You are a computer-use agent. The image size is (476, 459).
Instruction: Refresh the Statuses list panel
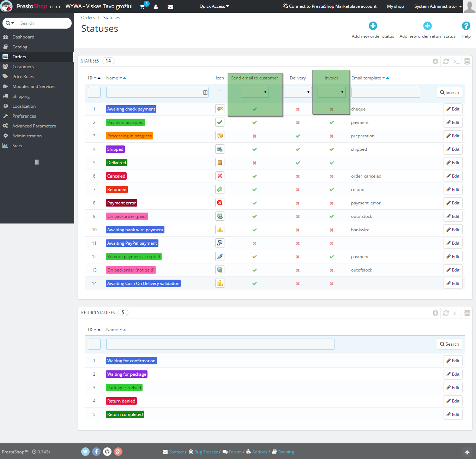click(x=446, y=61)
